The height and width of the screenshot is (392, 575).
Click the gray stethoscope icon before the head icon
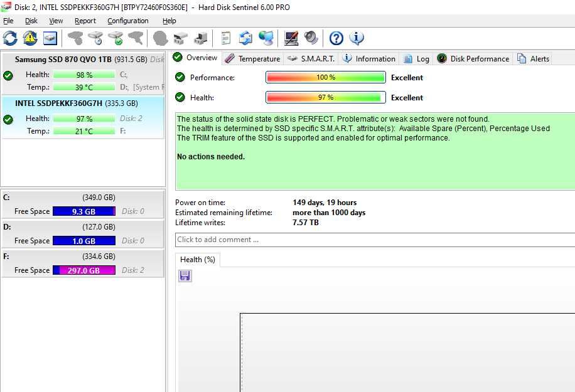point(136,38)
